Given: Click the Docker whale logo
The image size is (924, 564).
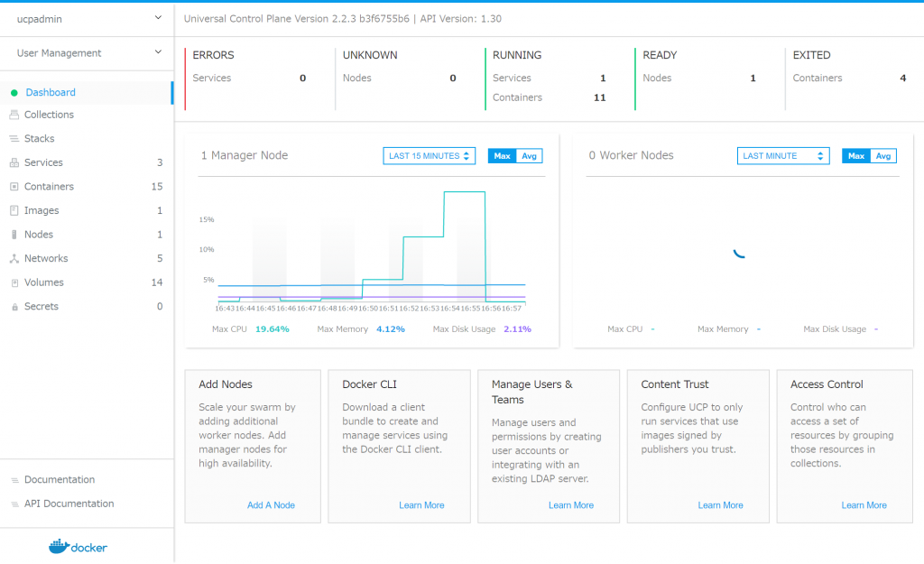Looking at the screenshot, I should 78,547.
